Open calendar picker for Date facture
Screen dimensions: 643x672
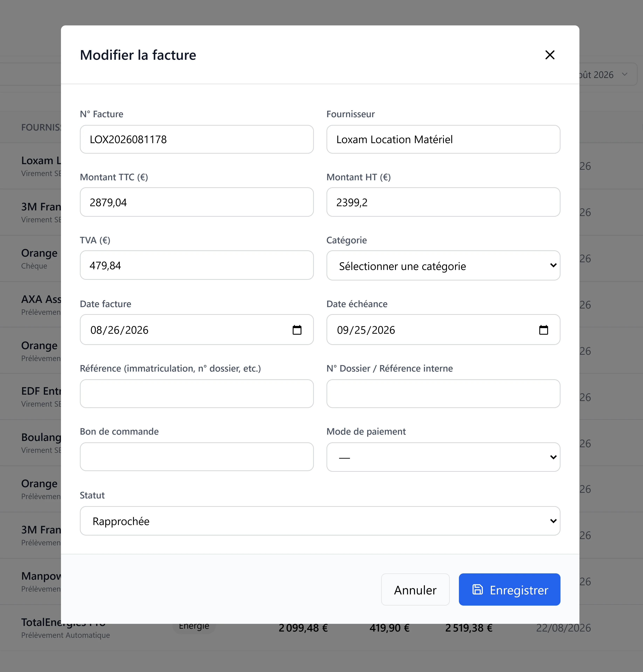[297, 330]
